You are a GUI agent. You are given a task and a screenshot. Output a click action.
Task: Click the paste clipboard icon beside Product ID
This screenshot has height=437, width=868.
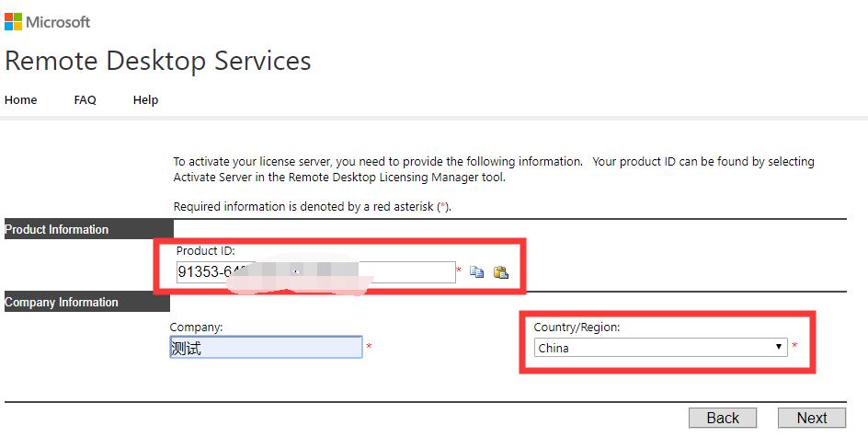pos(501,272)
